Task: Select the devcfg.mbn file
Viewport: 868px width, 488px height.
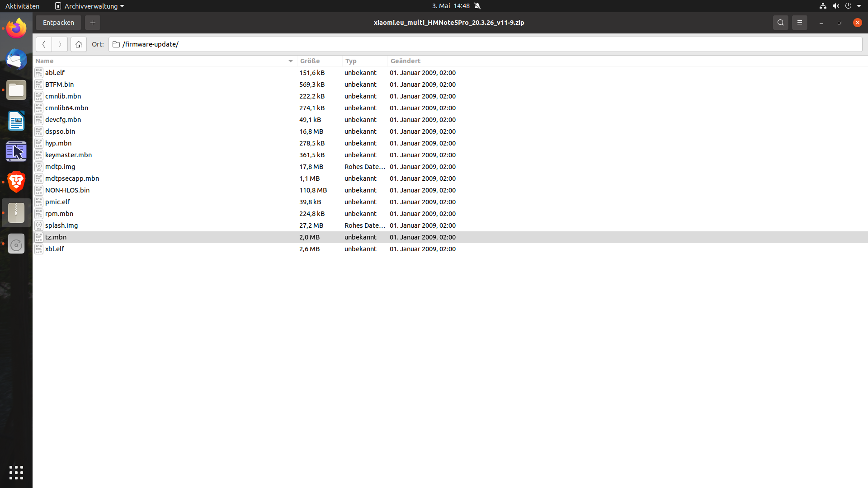Action: (450, 120)
